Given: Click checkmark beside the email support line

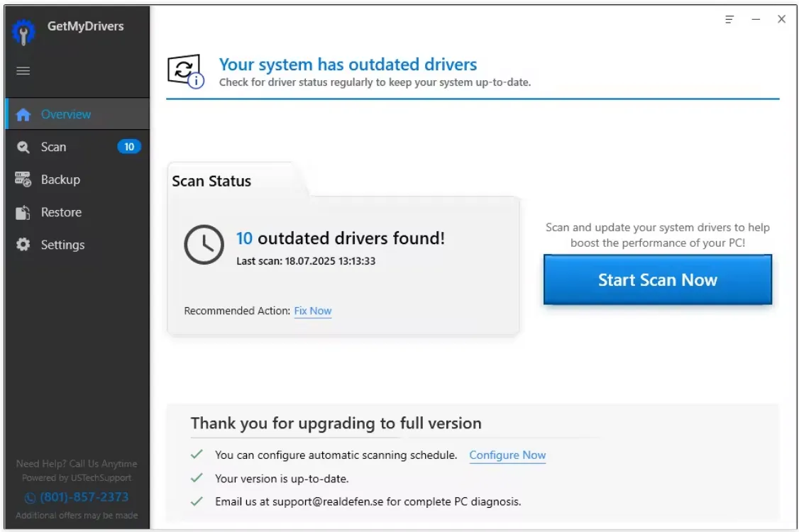Looking at the screenshot, I should pyautogui.click(x=197, y=501).
